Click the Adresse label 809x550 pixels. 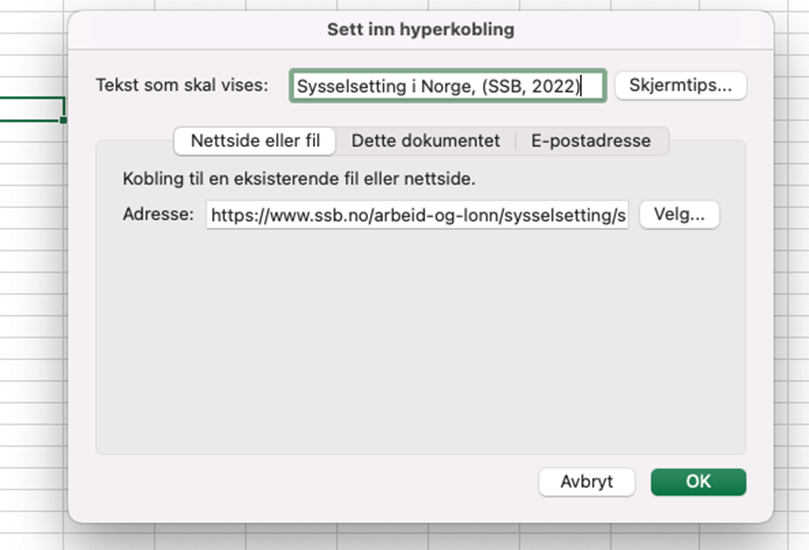(x=157, y=215)
